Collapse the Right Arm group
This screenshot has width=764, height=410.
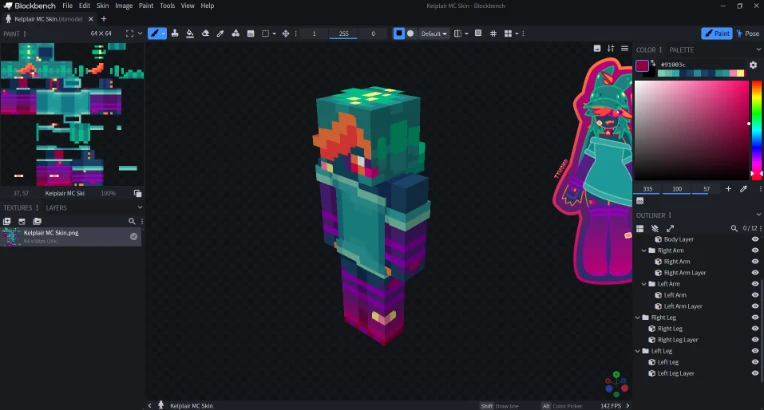tap(644, 251)
